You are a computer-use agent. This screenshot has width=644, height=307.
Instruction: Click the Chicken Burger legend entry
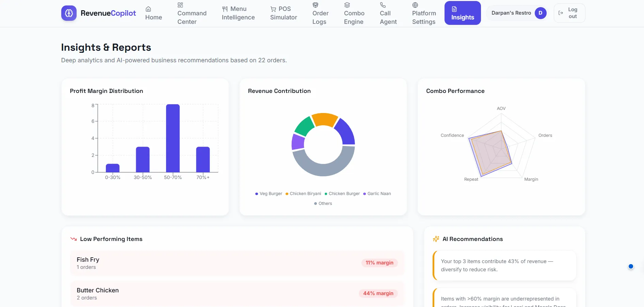342,194
